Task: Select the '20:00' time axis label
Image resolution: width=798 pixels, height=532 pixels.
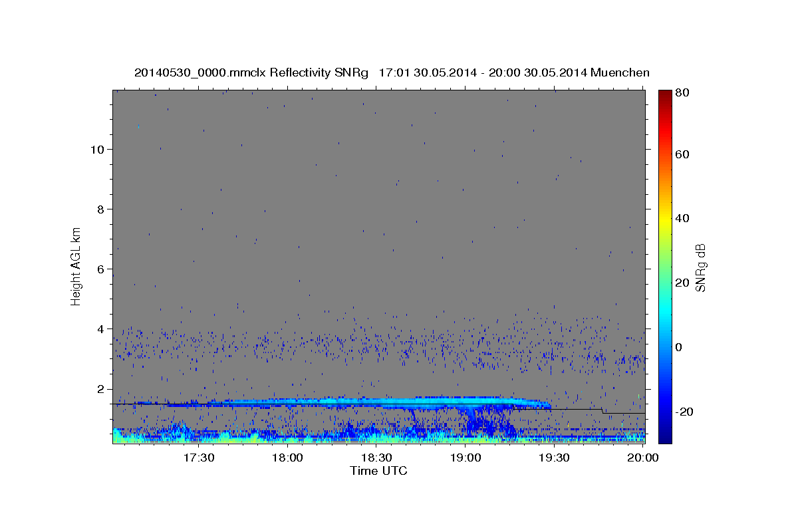Action: [644, 458]
